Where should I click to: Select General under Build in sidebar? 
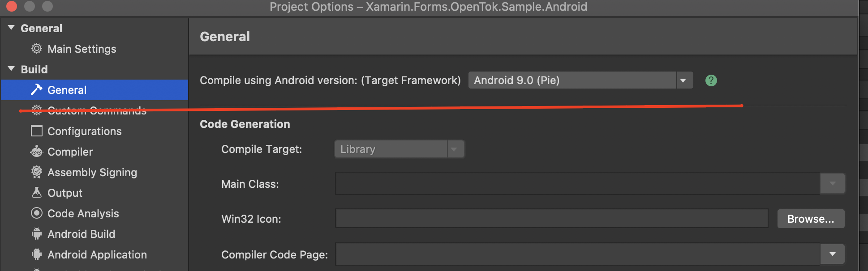(x=67, y=89)
